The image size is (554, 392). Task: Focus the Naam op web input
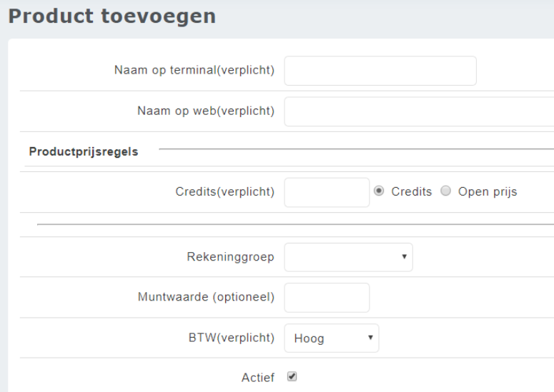point(419,111)
